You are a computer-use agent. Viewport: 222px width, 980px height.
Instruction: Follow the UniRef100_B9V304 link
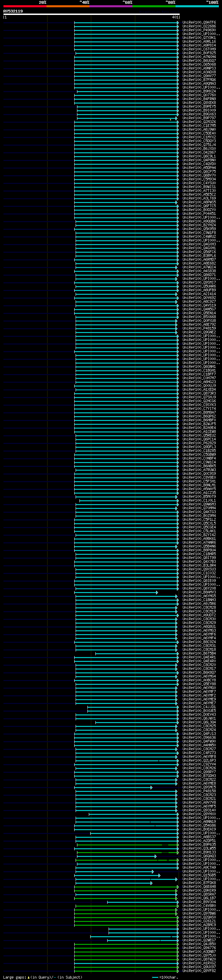tap(199, 902)
